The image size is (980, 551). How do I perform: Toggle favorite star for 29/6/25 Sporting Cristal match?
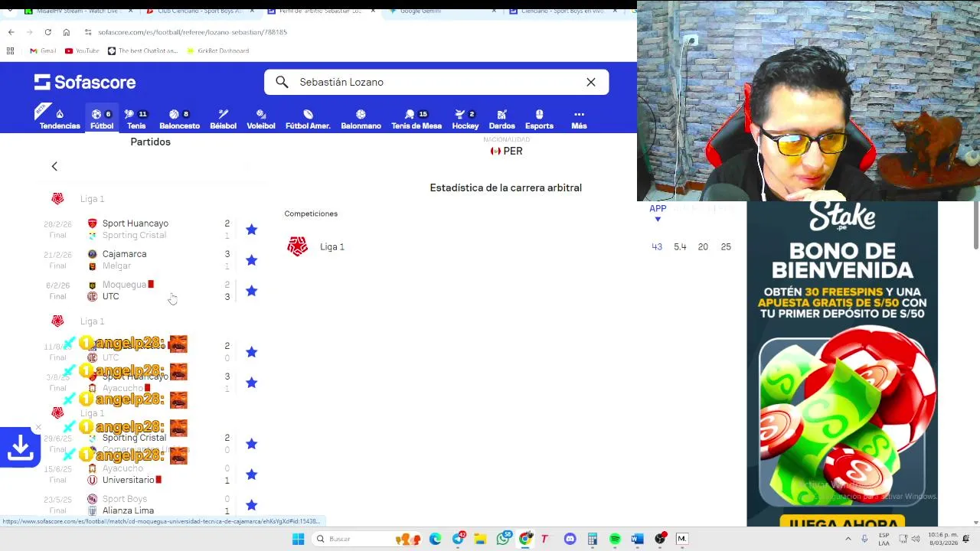[x=251, y=444]
